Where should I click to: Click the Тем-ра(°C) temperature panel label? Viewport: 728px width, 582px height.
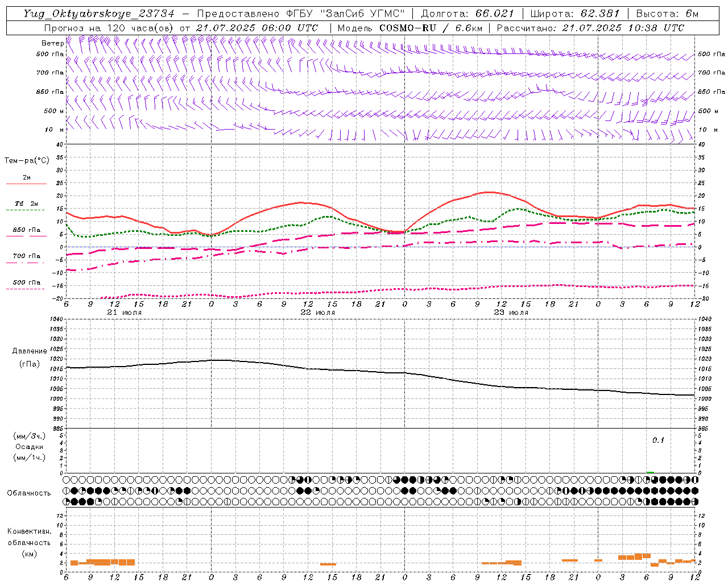[27, 161]
